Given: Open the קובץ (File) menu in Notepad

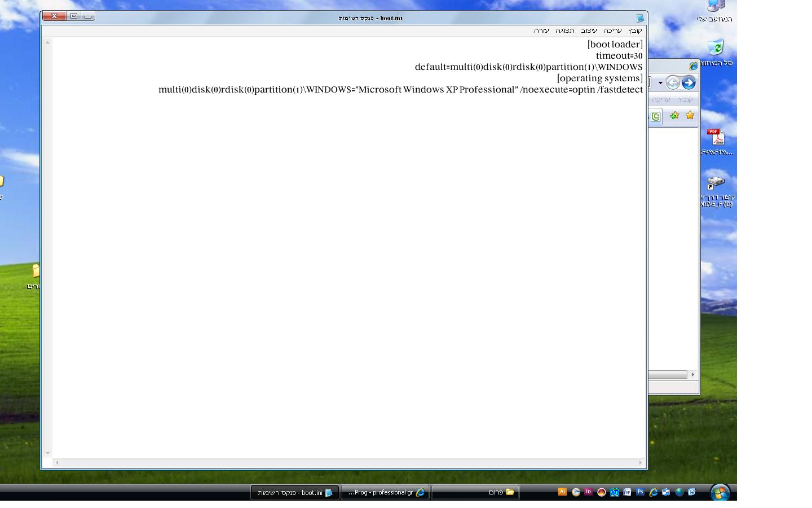Looking at the screenshot, I should pos(635,30).
